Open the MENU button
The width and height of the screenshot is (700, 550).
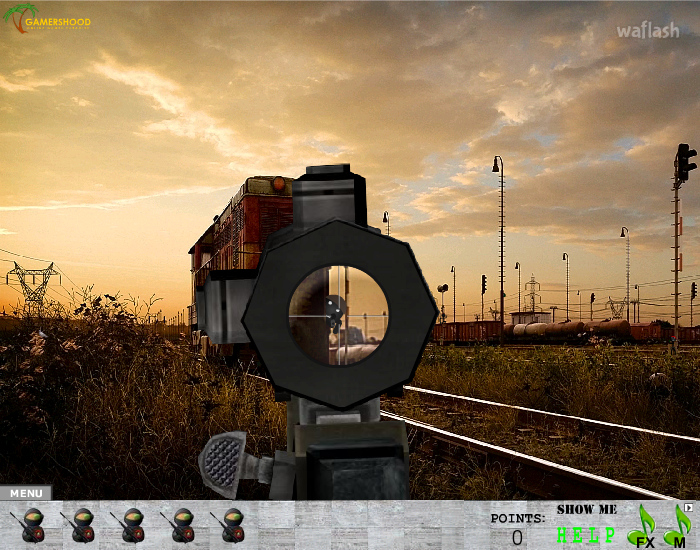(26, 493)
